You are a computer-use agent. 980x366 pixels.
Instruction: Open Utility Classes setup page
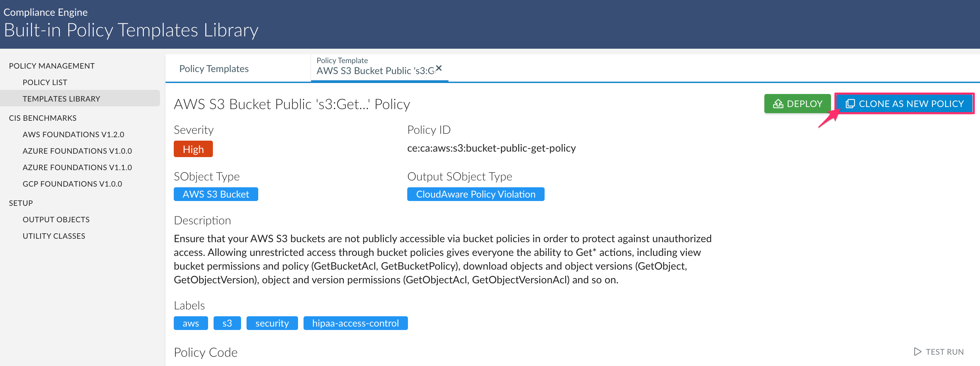pyautogui.click(x=54, y=236)
